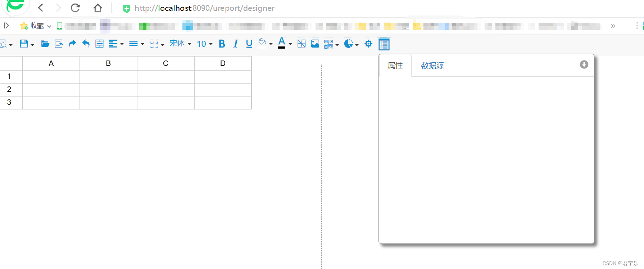The width and height of the screenshot is (644, 269).
Task: Go forward in the browser
Action: coord(58,8)
